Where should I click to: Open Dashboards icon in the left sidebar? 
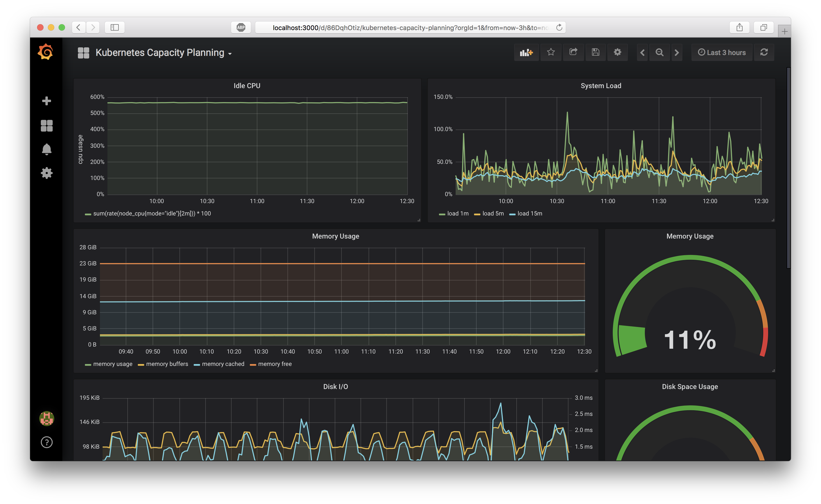[46, 125]
